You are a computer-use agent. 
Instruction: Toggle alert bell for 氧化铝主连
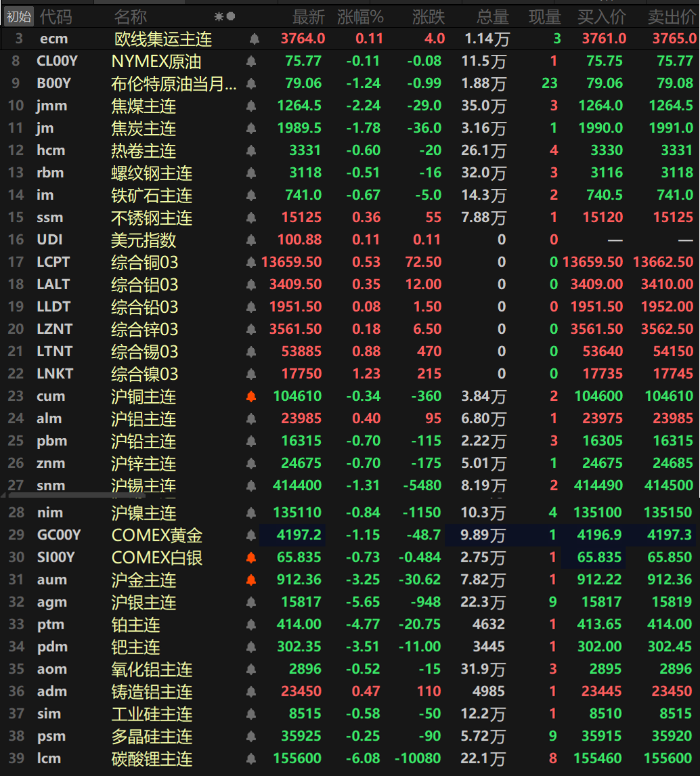[x=251, y=669]
